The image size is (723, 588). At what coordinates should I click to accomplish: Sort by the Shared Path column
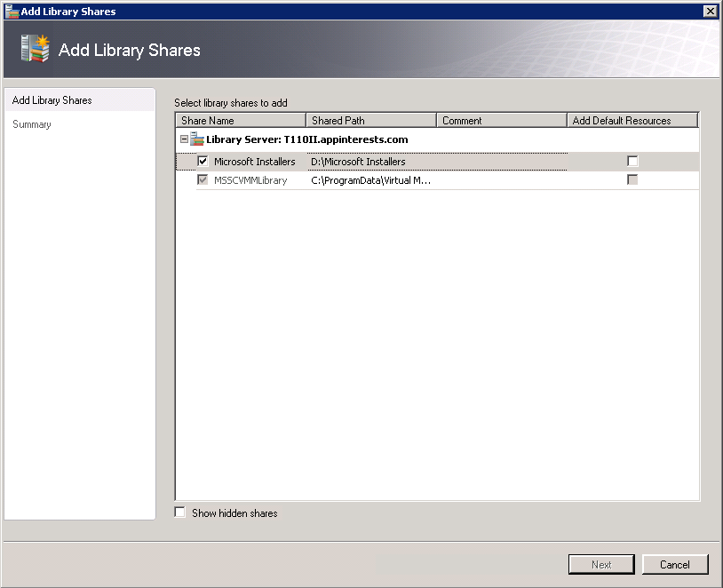click(x=371, y=121)
